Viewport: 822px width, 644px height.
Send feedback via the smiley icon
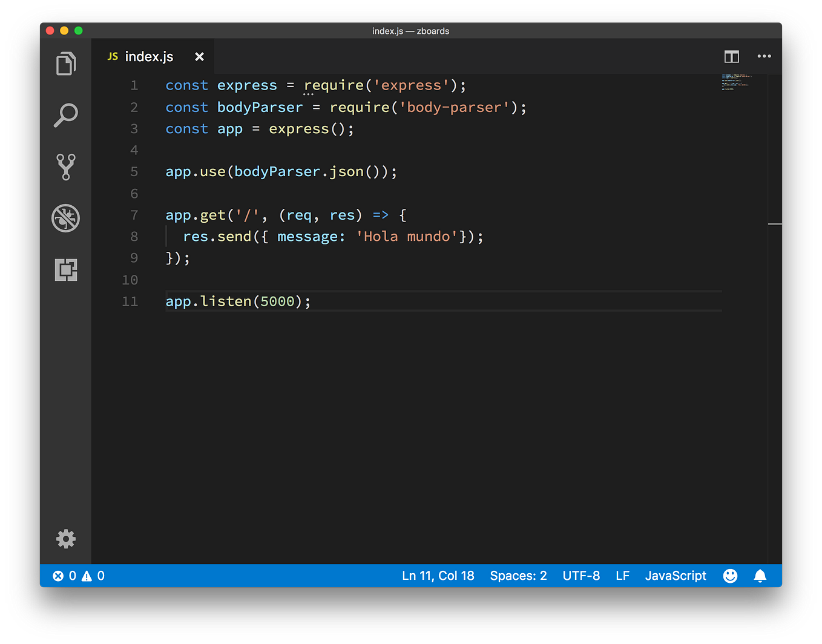pyautogui.click(x=730, y=576)
